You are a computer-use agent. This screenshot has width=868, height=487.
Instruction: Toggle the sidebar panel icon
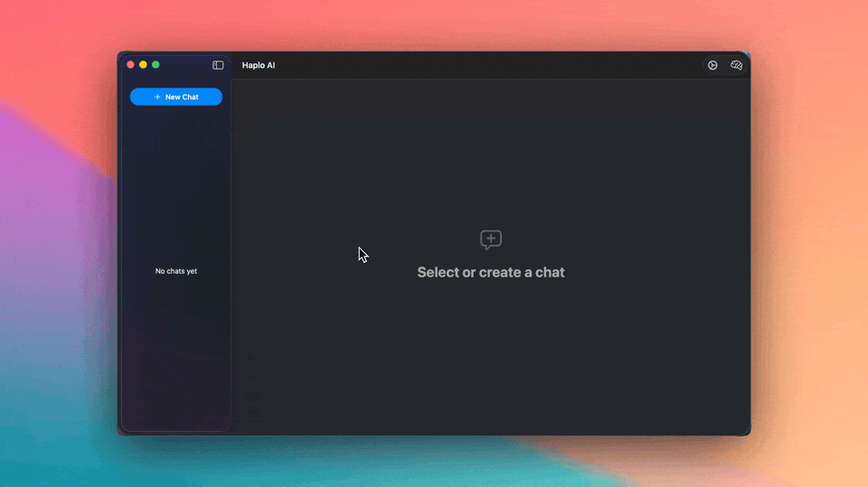(218, 65)
